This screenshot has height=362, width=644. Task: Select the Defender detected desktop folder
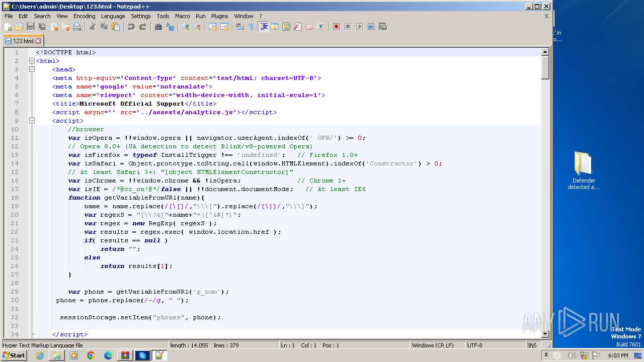tap(584, 171)
